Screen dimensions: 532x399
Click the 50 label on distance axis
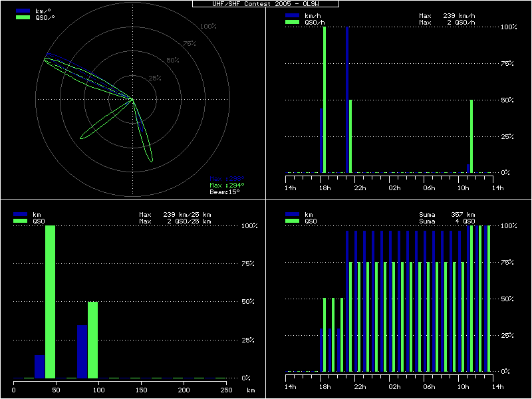(x=57, y=390)
